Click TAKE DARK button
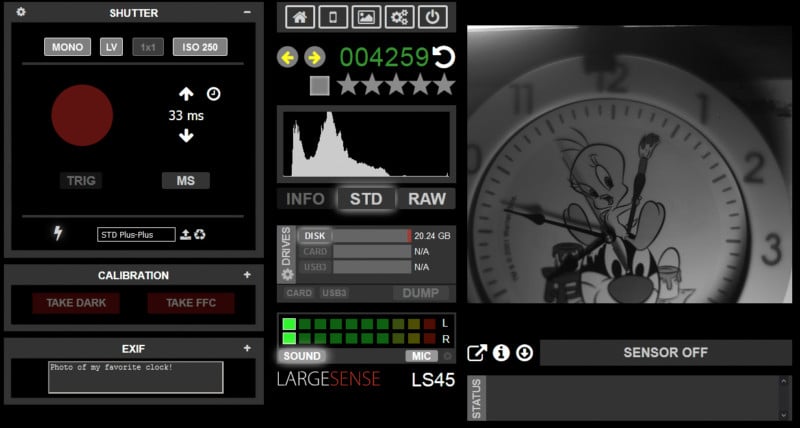Image resolution: width=800 pixels, height=428 pixels. pos(76,303)
